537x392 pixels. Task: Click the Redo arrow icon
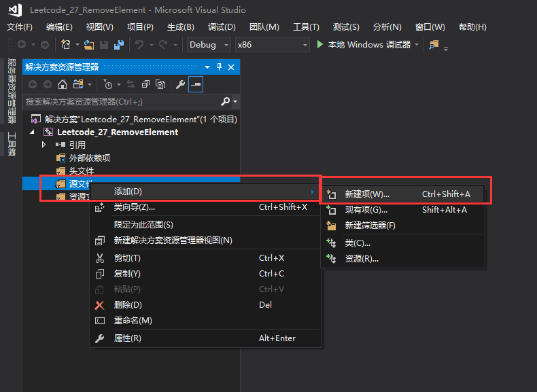tap(163, 45)
